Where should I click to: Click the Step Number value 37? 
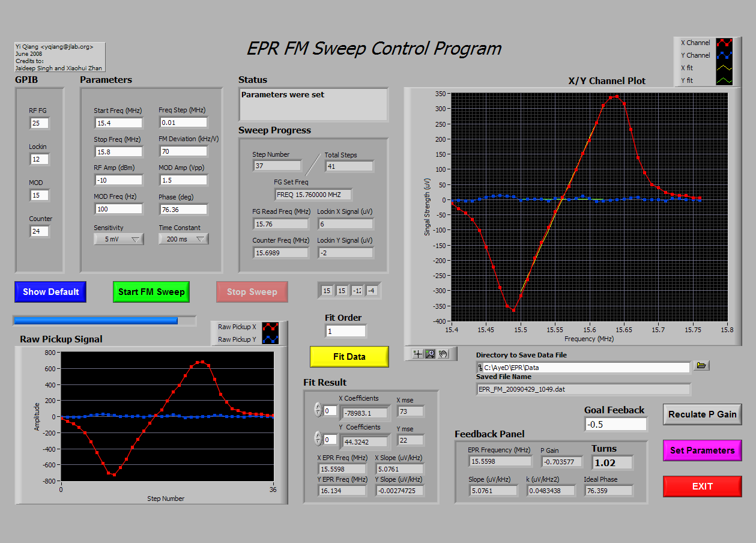277,166
